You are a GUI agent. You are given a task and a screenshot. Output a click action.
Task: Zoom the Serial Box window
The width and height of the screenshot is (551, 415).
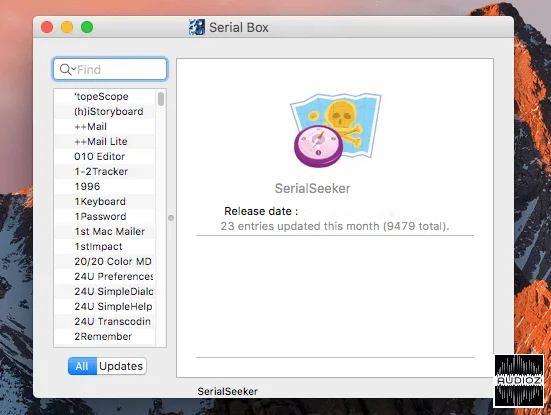coord(87,27)
